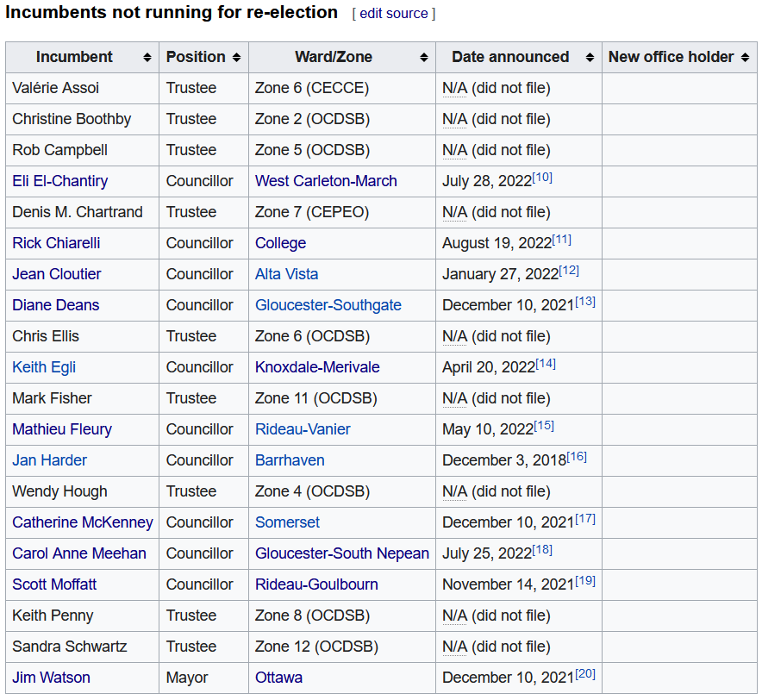
Task: Open citation reference [18]
Action: (x=542, y=550)
